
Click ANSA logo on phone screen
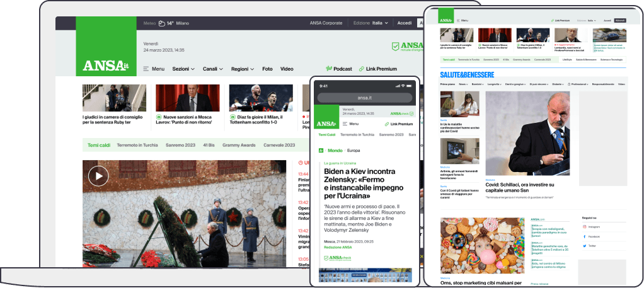coord(326,117)
